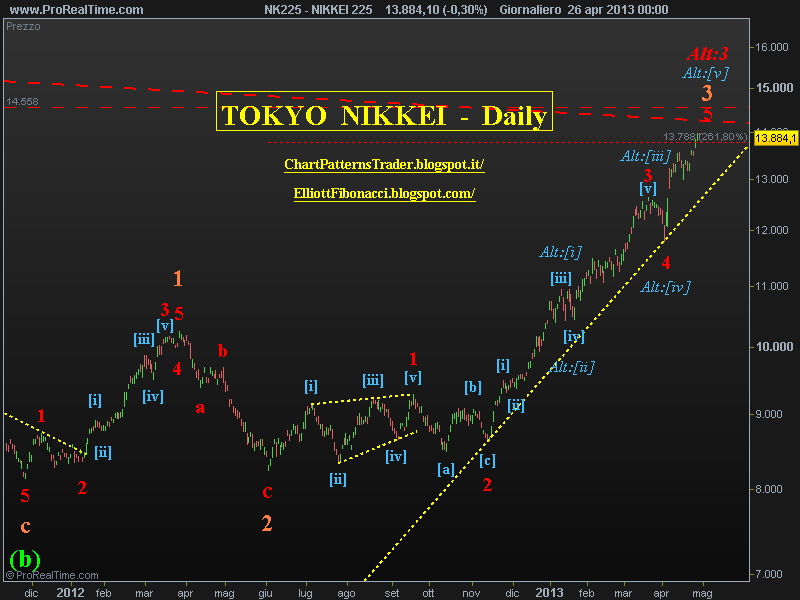This screenshot has width=800, height=600.
Task: Click the giu month label on time axis
Action: click(265, 593)
